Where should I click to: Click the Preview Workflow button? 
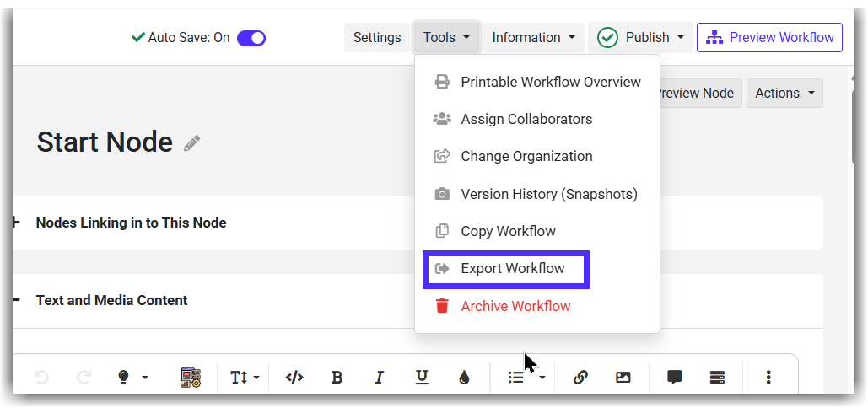pos(769,38)
